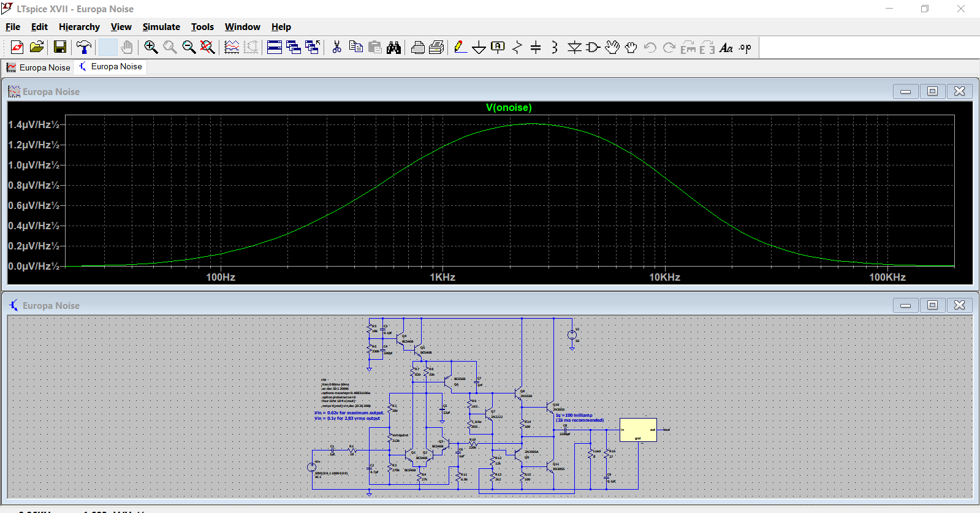
Task: Open Find with the binoculars icon
Action: pos(394,47)
